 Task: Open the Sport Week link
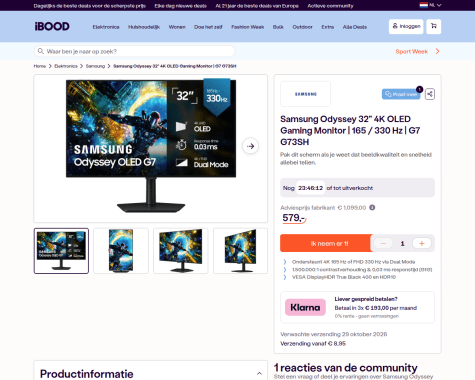(411, 51)
